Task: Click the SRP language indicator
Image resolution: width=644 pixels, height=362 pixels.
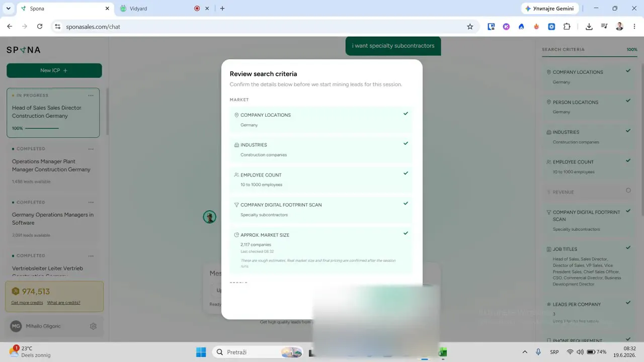Action: click(x=554, y=352)
